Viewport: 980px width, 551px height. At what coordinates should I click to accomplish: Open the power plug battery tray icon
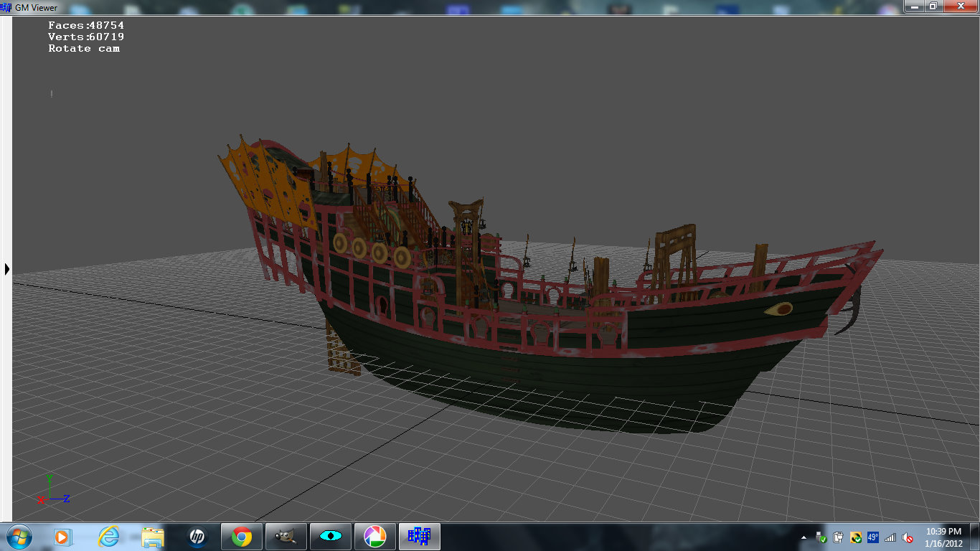pyautogui.click(x=838, y=537)
